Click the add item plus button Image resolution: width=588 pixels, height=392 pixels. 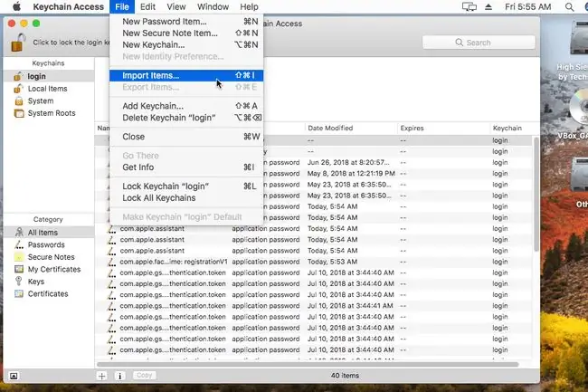(101, 376)
